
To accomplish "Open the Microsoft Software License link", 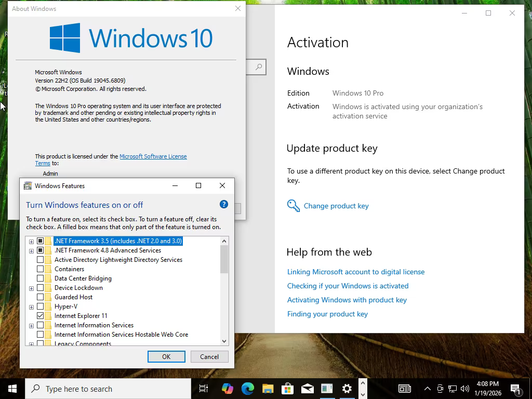I will coord(153,156).
